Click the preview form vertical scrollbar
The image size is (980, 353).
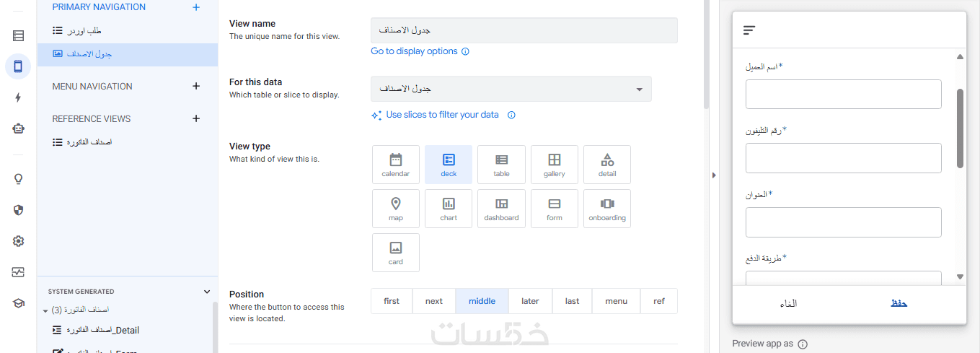pyautogui.click(x=960, y=128)
